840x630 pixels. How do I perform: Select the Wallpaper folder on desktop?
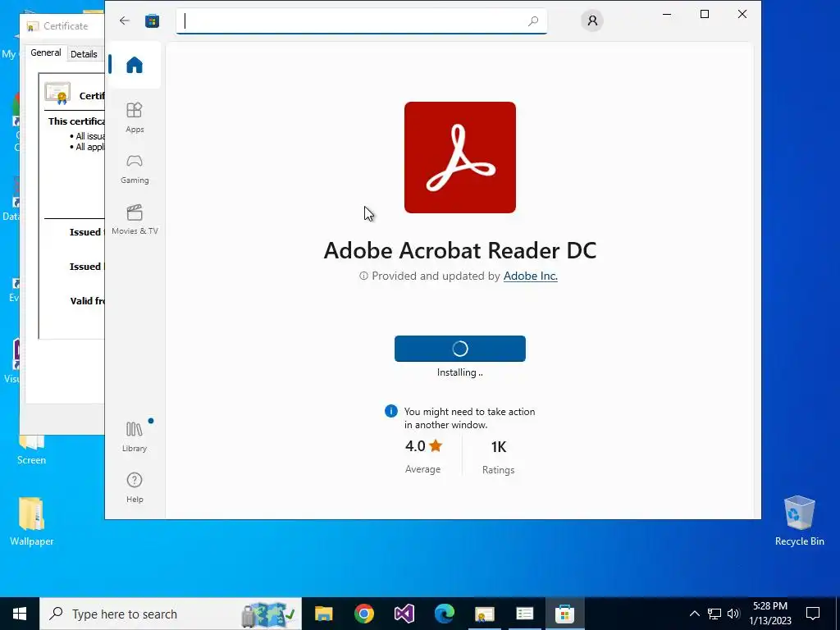32,522
